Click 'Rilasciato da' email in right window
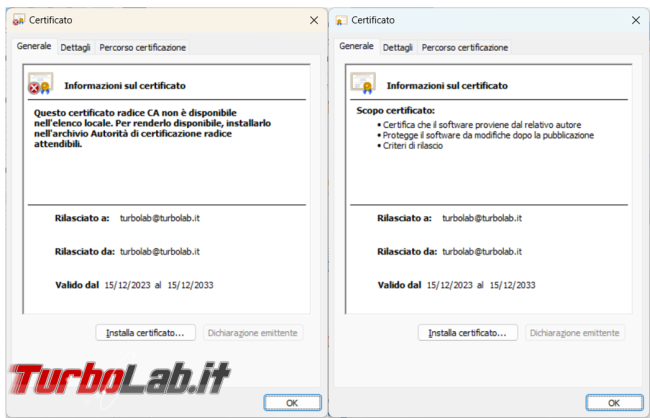 pos(482,252)
